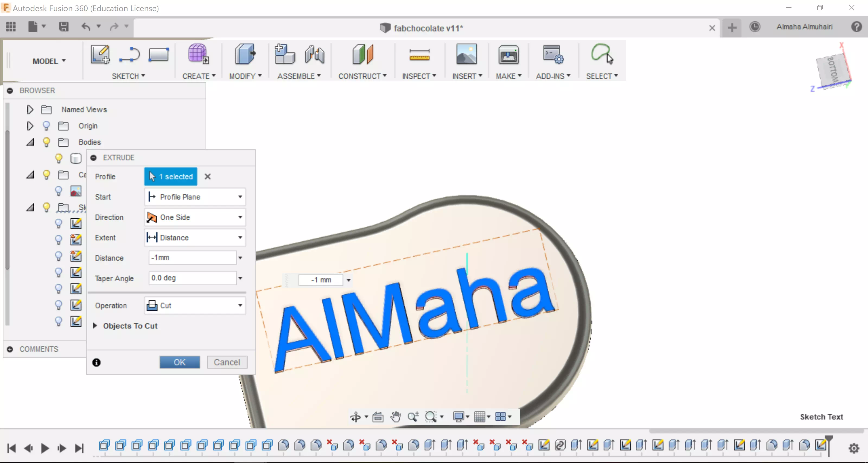
Task: Hide the Sketches folder with its lightbulb
Action: coord(46,207)
